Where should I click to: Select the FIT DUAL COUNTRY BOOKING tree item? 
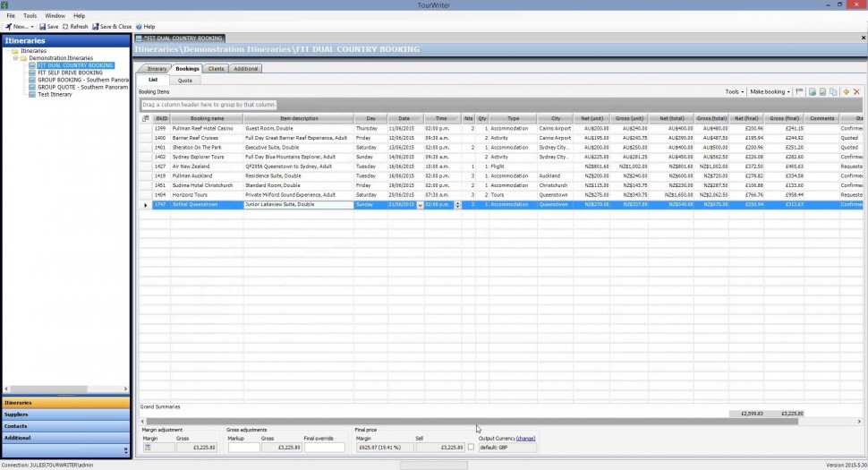(75, 65)
